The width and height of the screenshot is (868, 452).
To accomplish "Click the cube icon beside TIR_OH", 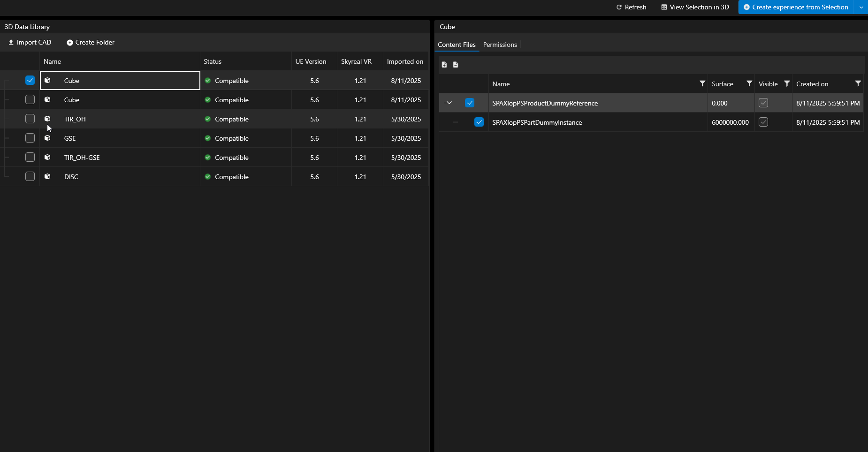I will click(47, 119).
